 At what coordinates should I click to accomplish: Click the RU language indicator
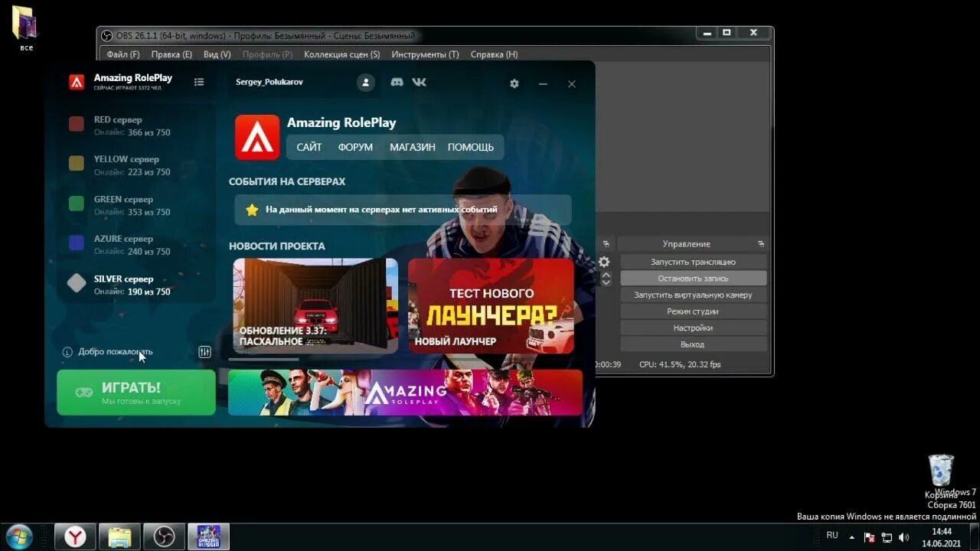pos(832,536)
